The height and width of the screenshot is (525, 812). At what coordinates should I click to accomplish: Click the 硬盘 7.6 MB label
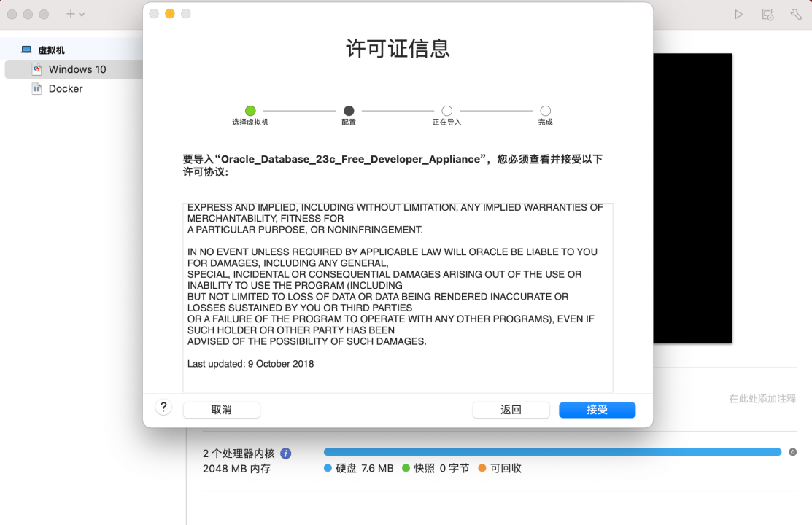[365, 468]
